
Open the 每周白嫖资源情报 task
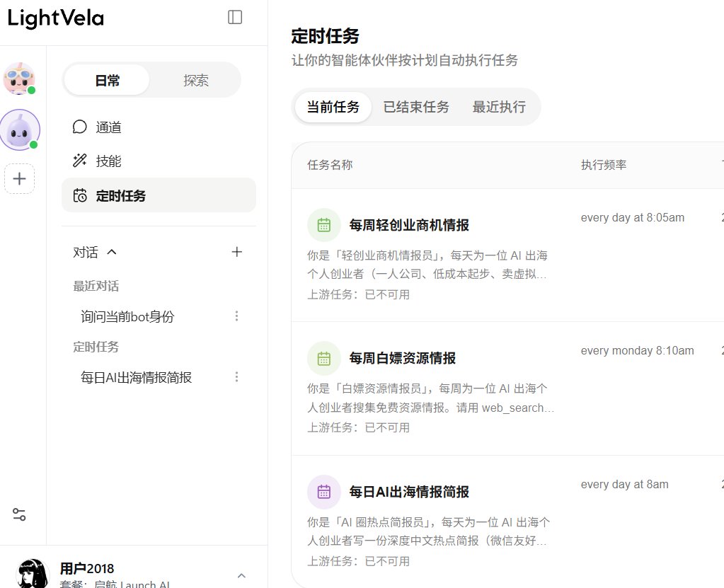402,358
